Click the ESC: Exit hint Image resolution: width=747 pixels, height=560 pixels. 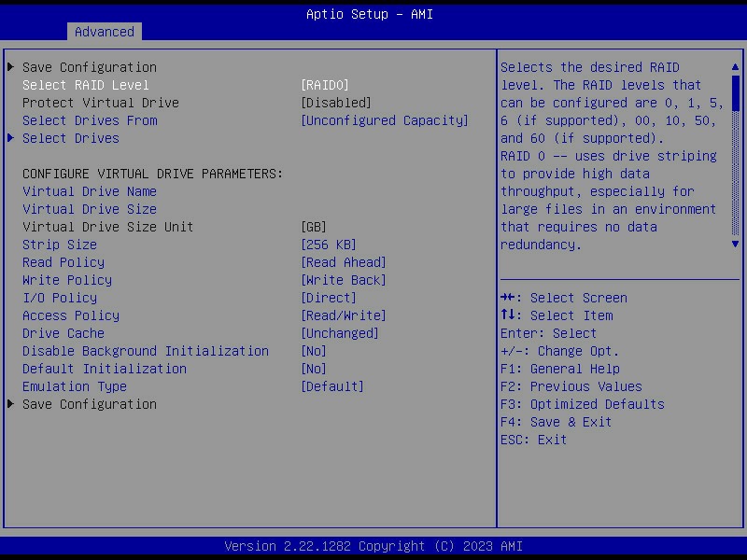pyautogui.click(x=533, y=440)
